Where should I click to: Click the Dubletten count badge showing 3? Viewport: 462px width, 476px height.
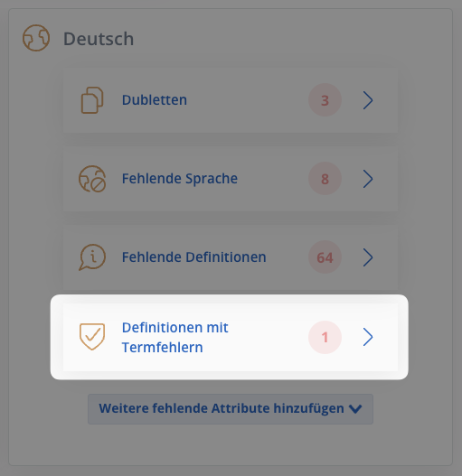point(325,100)
